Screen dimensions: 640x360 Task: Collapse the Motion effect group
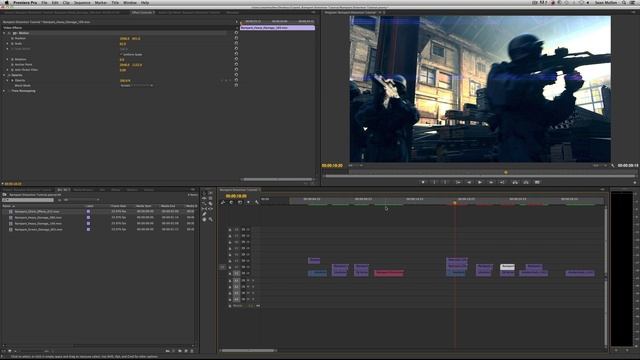click(4, 33)
